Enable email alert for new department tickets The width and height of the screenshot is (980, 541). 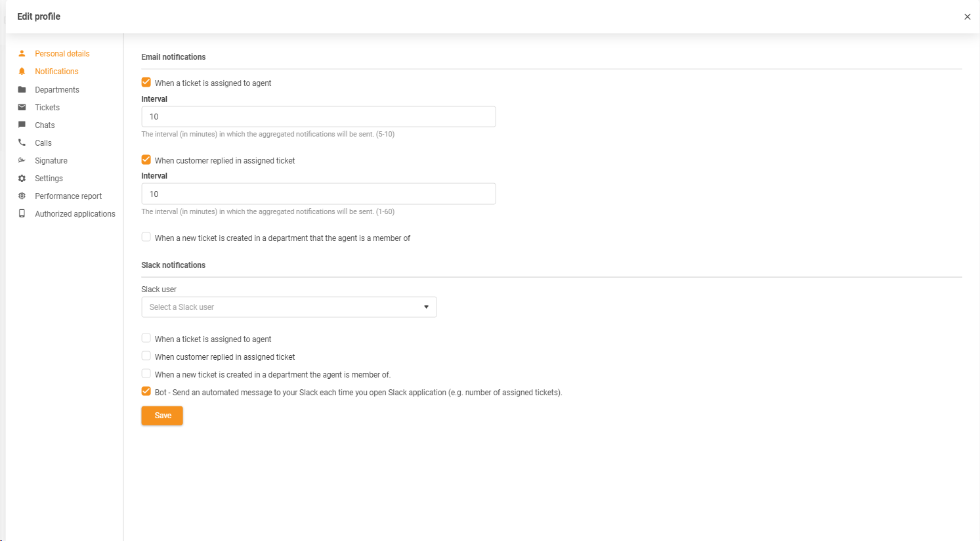pos(146,238)
